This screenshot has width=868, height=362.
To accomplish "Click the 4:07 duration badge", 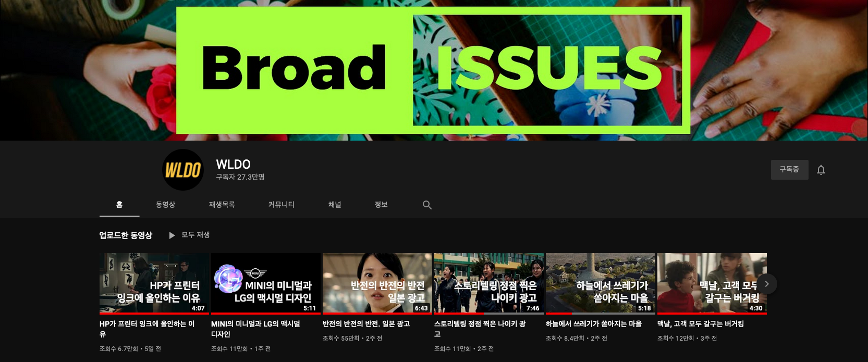I will click(x=198, y=308).
